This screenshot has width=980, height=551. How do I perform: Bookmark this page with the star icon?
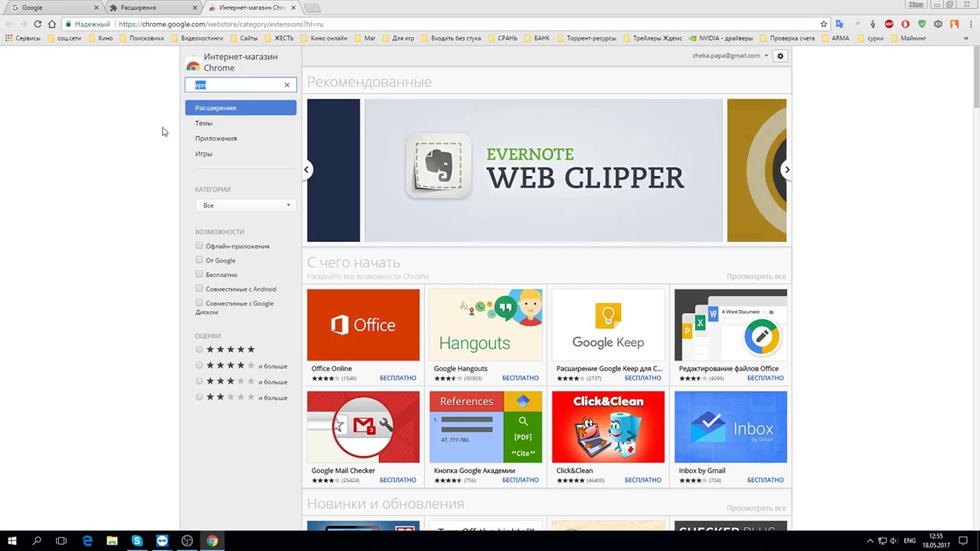[x=824, y=24]
